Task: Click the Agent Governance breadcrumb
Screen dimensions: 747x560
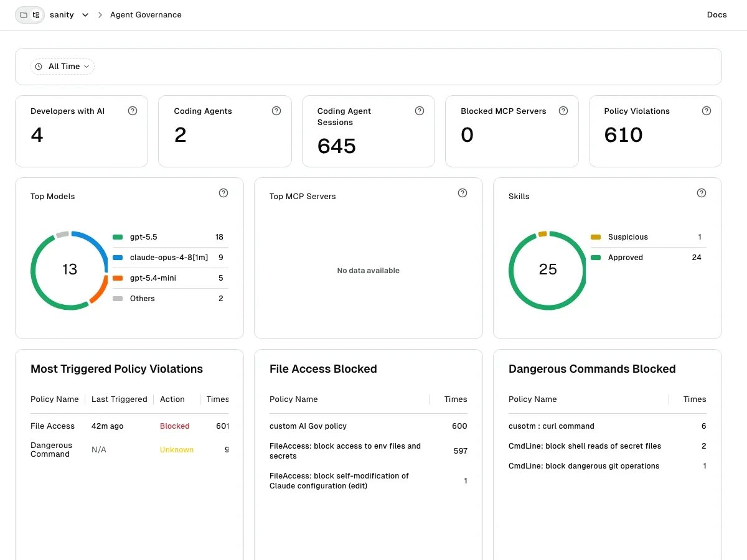Action: [x=146, y=15]
